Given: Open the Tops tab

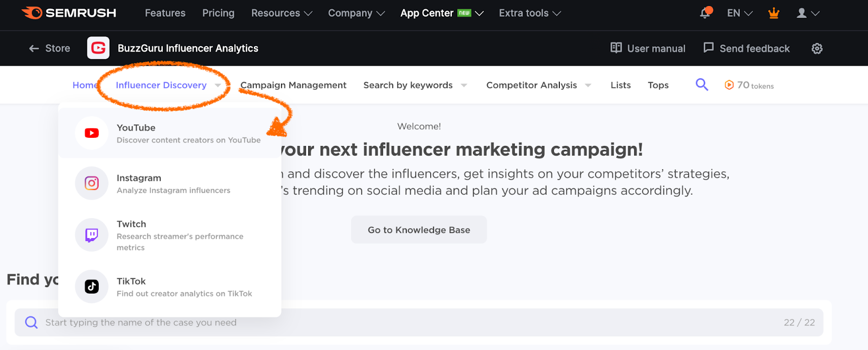Looking at the screenshot, I should point(658,85).
